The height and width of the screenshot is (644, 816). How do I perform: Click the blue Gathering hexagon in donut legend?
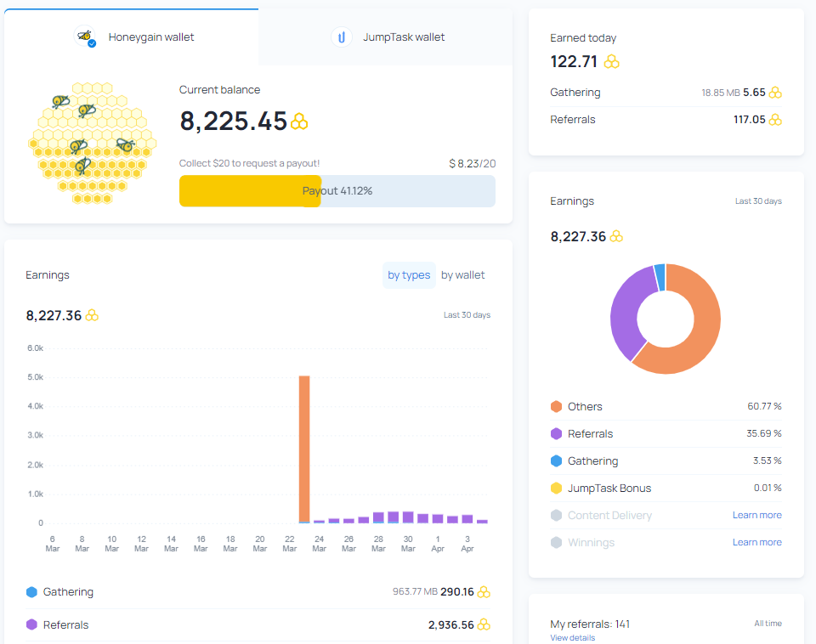pos(556,461)
